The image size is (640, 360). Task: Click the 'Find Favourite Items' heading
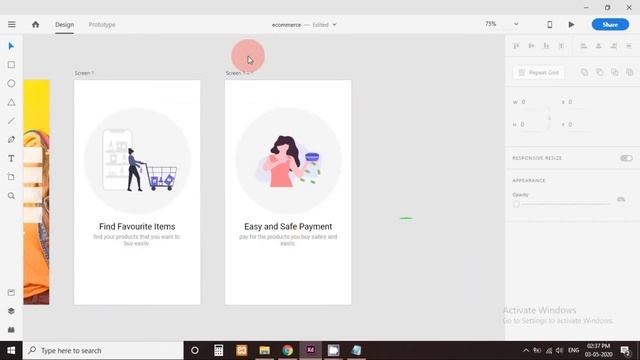point(137,227)
